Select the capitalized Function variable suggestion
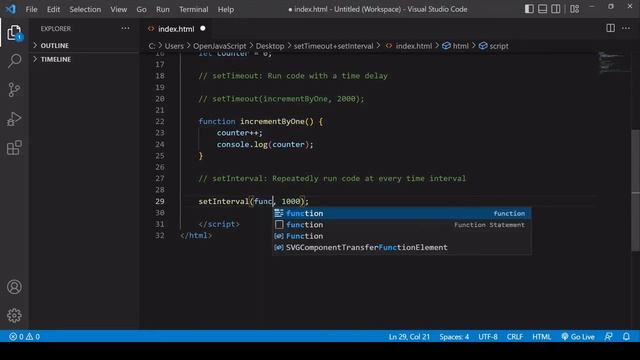Viewport: 640px width, 360px height. point(402,236)
